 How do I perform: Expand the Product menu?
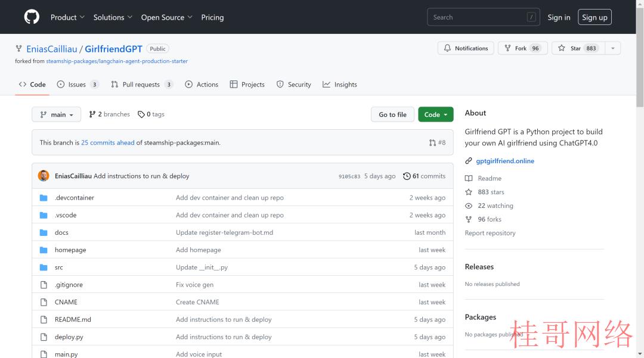tap(67, 17)
